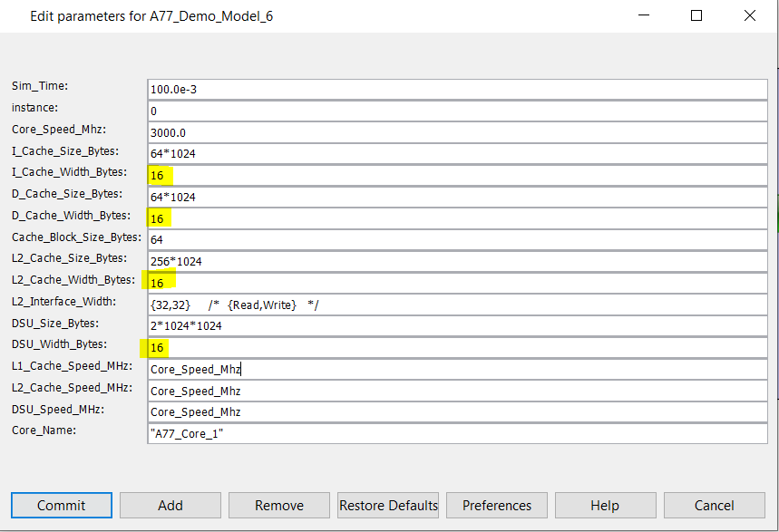The height and width of the screenshot is (532, 779).
Task: Click the I_Cache_Size_Bytes input
Action: (458, 154)
